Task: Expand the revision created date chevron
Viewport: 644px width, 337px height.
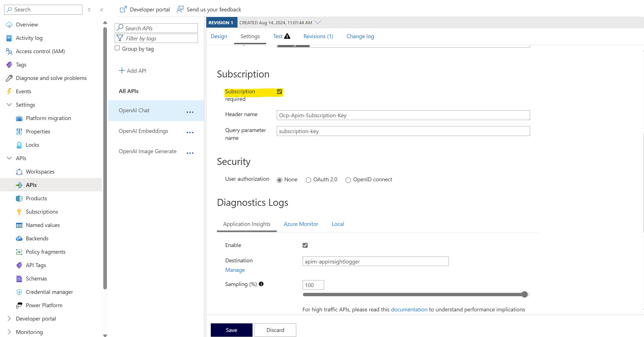Action: [x=318, y=22]
